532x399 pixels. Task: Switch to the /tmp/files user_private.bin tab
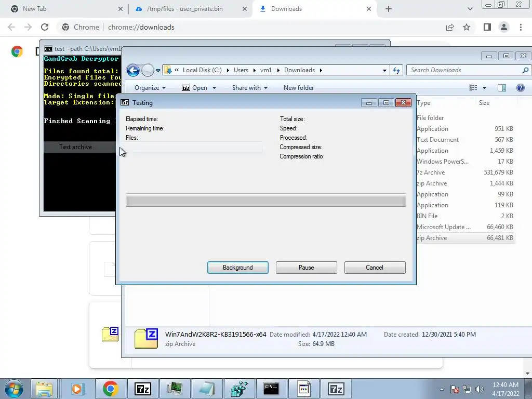coord(190,9)
